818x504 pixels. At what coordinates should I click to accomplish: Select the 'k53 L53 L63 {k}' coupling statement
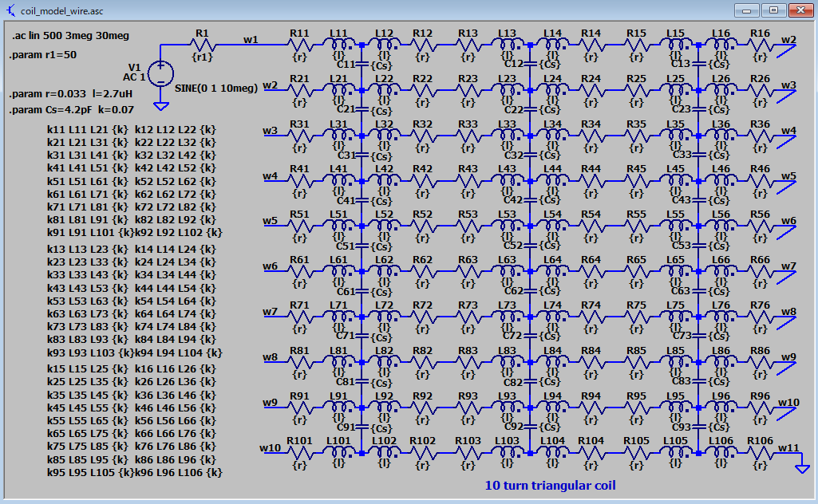[x=88, y=301]
